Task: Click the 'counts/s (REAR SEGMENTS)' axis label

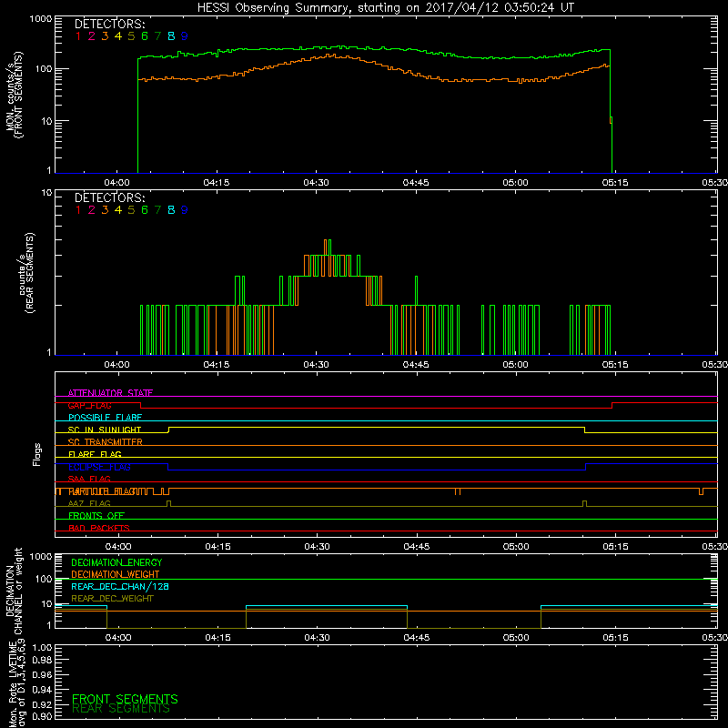Action: pos(26,273)
